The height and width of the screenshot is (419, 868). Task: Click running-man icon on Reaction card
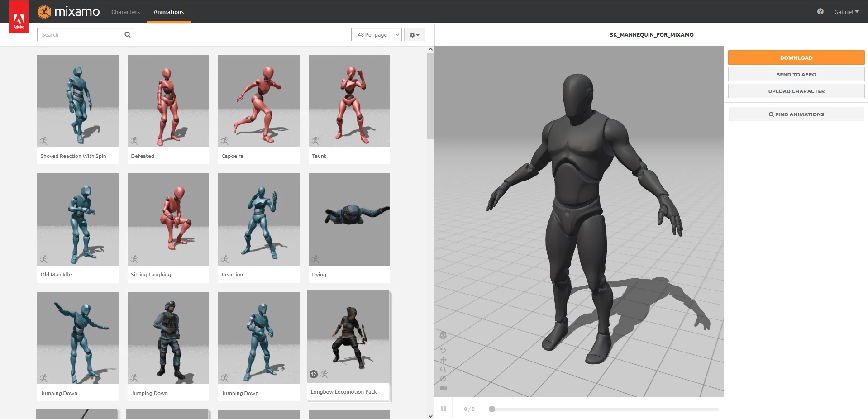coord(225,259)
